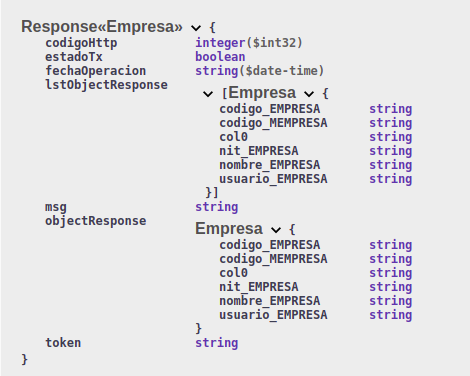
Task: Select the objectResponse property name
Action: (96, 221)
